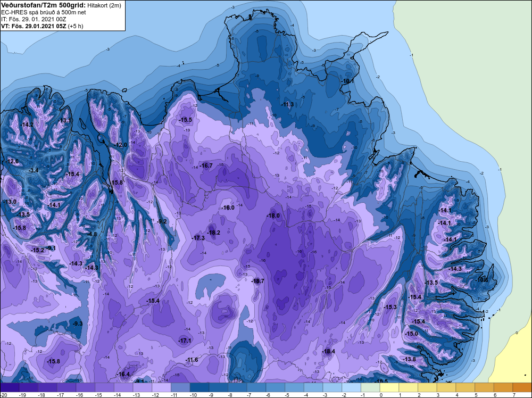The image size is (532, 398).
Task: Click the 7 legend scale number
Action: [514, 395]
